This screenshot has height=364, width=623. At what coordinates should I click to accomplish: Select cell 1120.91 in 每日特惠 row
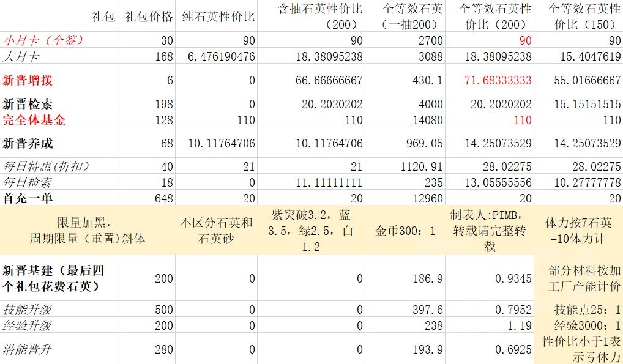[x=405, y=166]
